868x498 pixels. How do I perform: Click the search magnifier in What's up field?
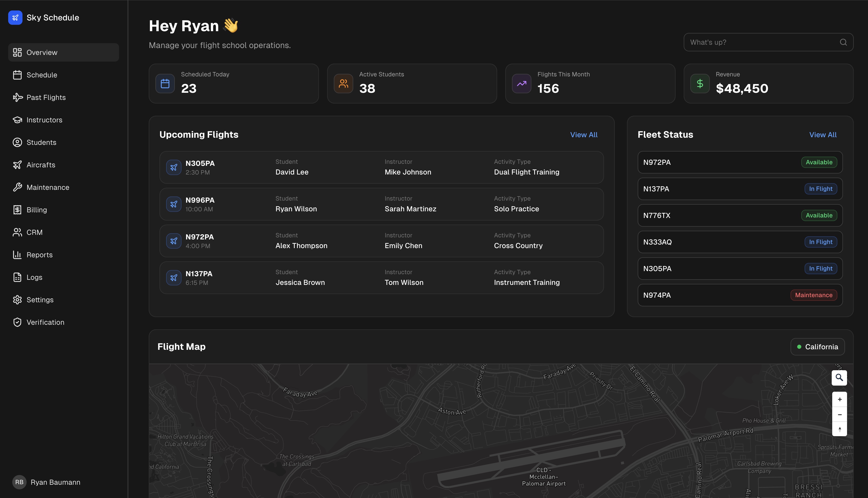(x=843, y=42)
